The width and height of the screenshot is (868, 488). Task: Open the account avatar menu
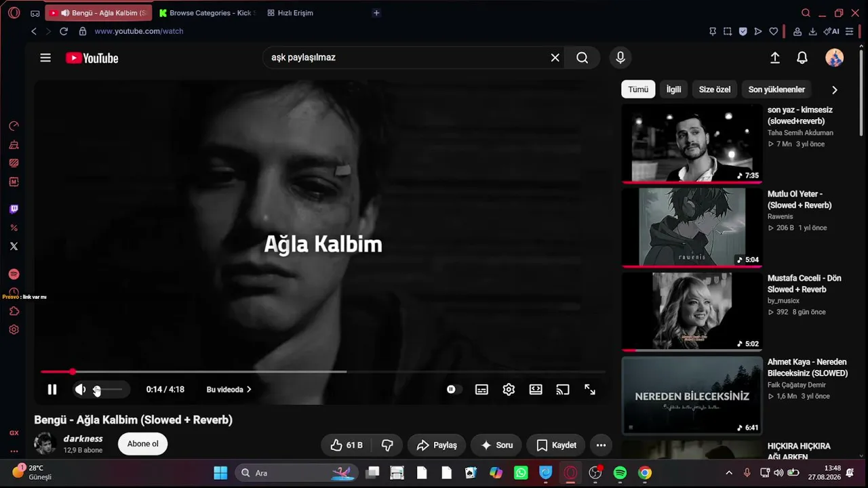[x=834, y=58]
